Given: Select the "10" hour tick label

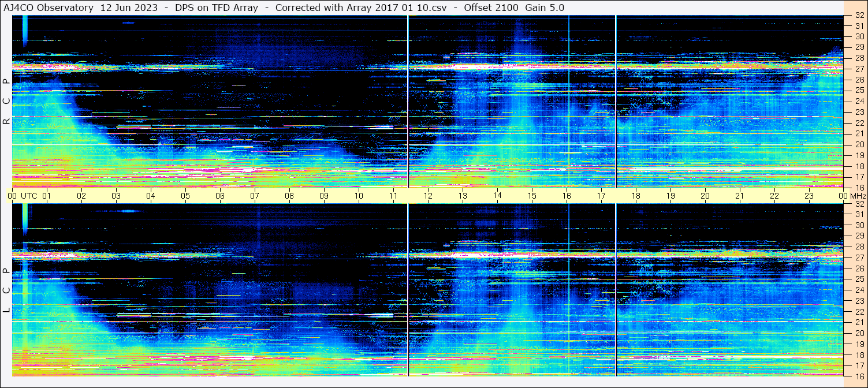Looking at the screenshot, I should [359, 196].
